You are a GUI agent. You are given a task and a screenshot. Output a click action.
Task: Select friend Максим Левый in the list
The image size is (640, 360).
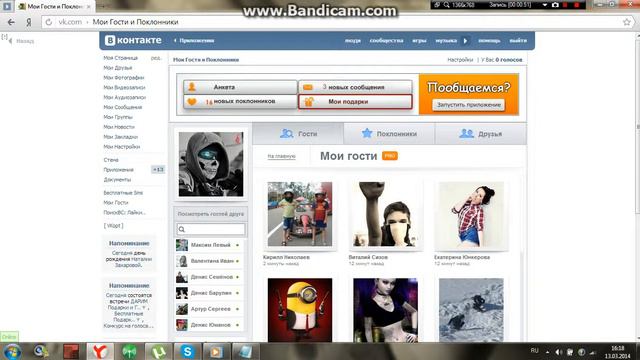click(x=209, y=245)
